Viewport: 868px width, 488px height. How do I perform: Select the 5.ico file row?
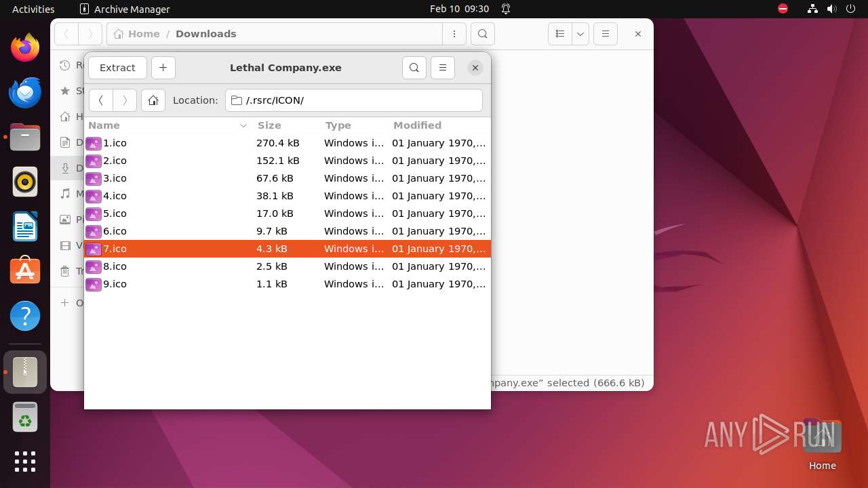coord(288,213)
